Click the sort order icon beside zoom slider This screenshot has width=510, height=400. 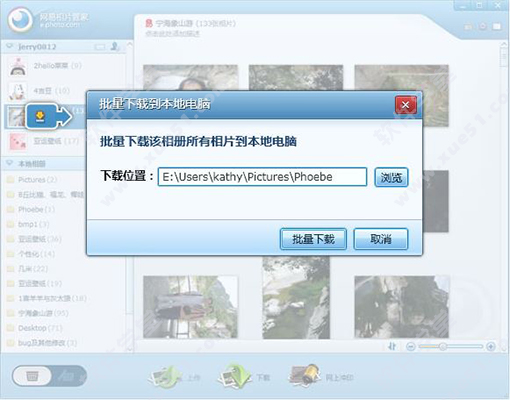[x=392, y=346]
